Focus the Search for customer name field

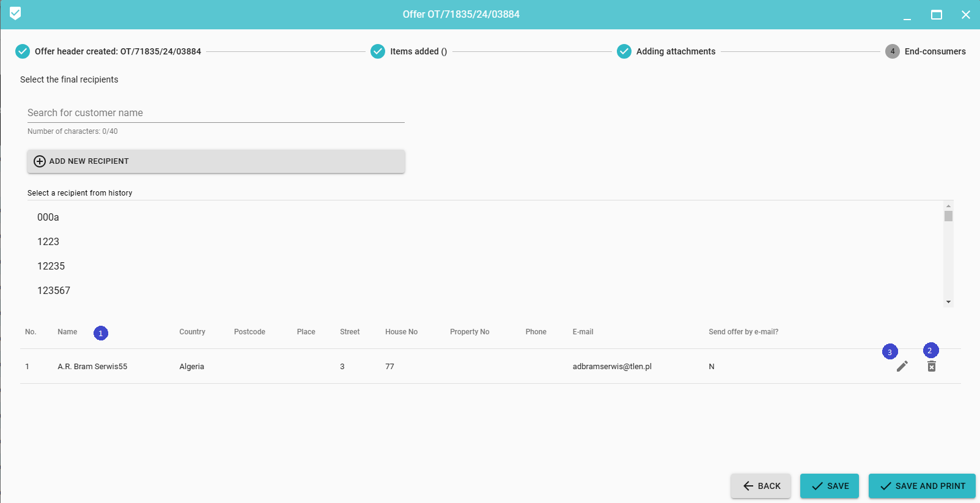216,113
